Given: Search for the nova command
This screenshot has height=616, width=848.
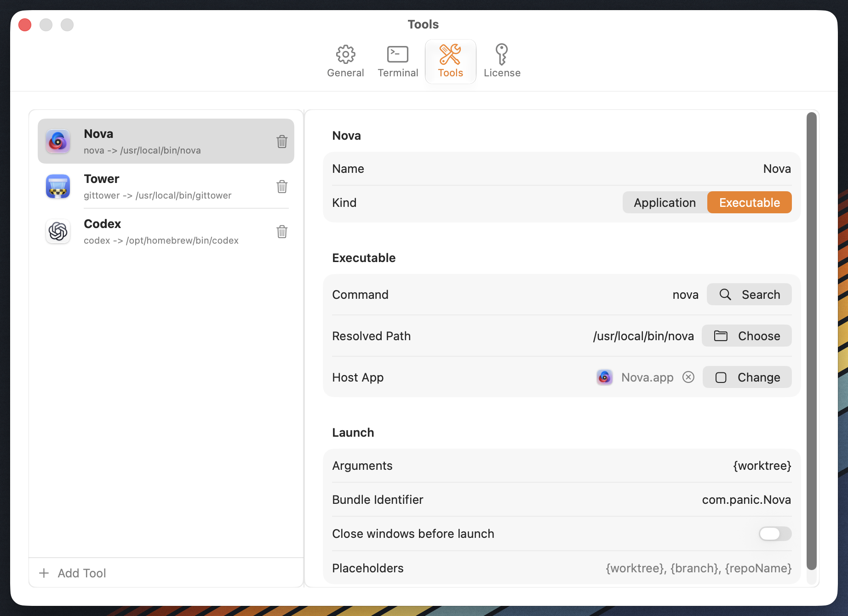Looking at the screenshot, I should click(749, 294).
